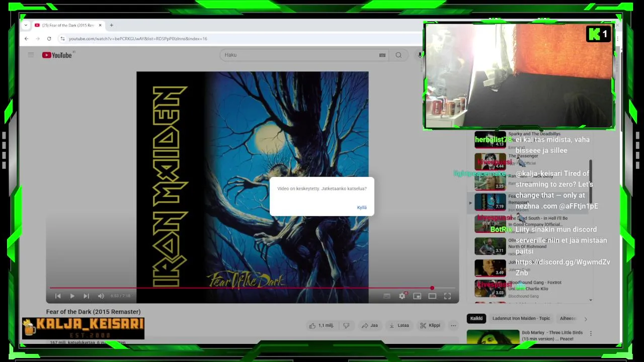Create a clip with Klippi
The width and height of the screenshot is (644, 362).
[431, 325]
